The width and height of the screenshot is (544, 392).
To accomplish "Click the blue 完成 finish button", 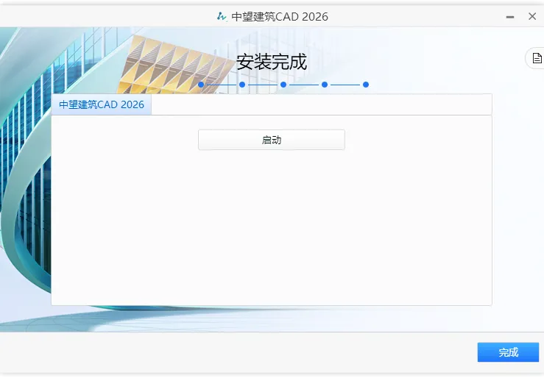I will pos(508,352).
